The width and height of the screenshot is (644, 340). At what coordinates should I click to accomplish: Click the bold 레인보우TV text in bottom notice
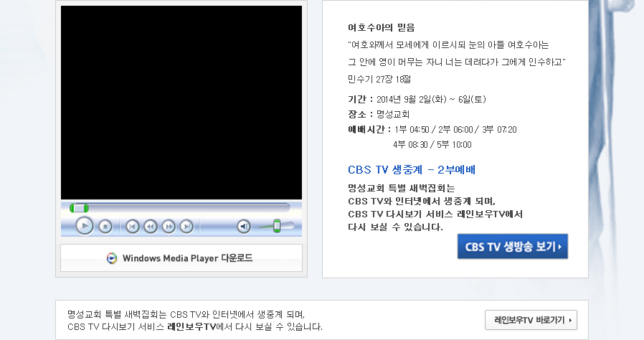tap(191, 327)
